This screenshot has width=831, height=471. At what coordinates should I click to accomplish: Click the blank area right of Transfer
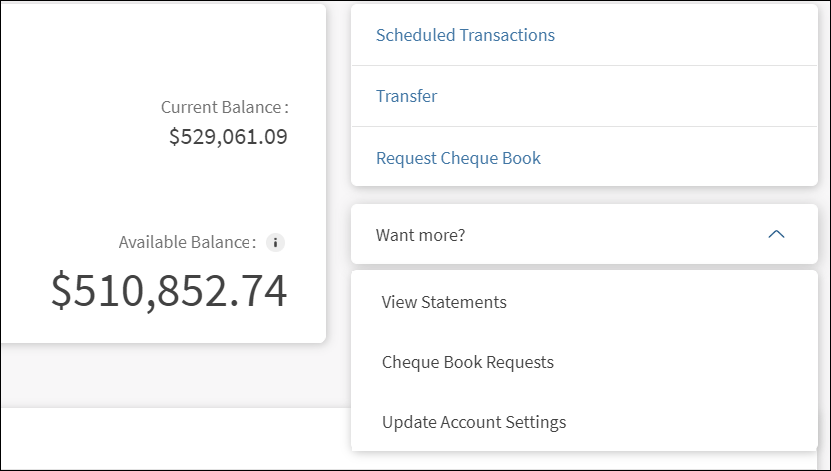click(x=620, y=97)
